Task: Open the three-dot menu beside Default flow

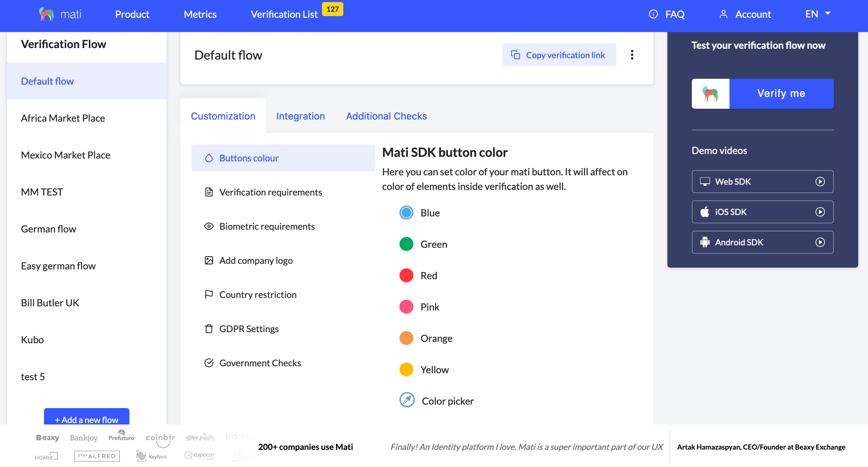Action: [x=632, y=55]
